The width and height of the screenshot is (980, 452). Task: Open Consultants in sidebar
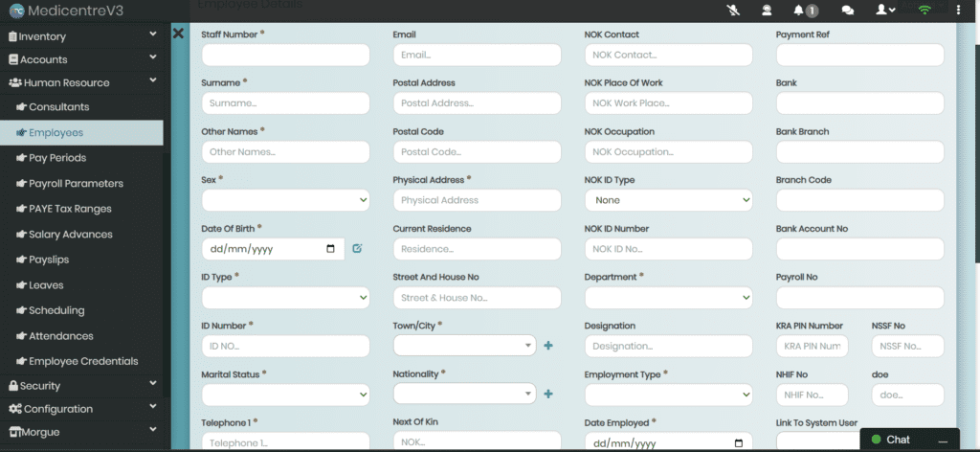point(81,107)
